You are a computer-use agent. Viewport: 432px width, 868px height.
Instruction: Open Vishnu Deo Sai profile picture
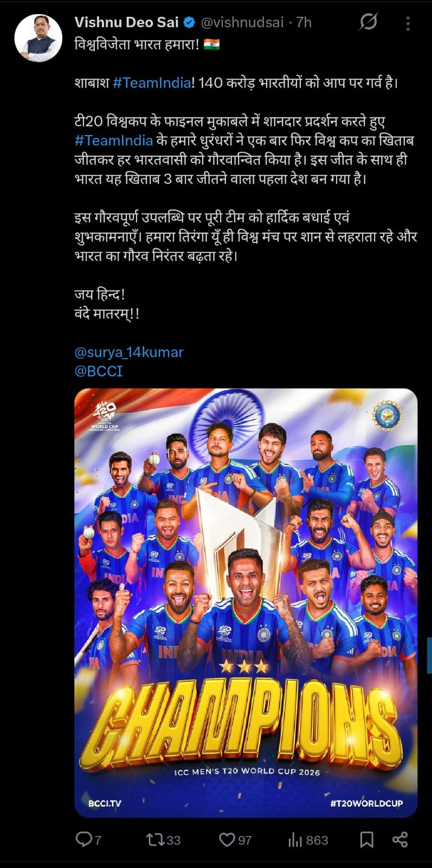tap(38, 37)
